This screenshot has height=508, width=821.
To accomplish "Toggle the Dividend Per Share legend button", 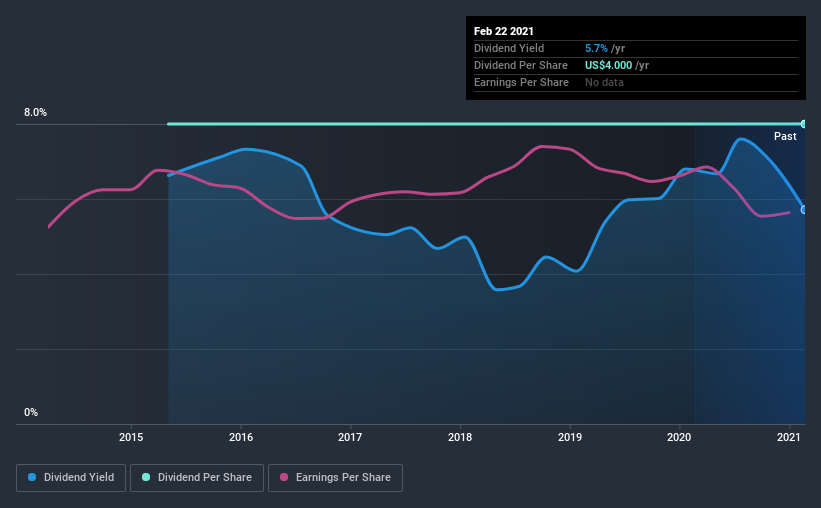I will point(197,478).
